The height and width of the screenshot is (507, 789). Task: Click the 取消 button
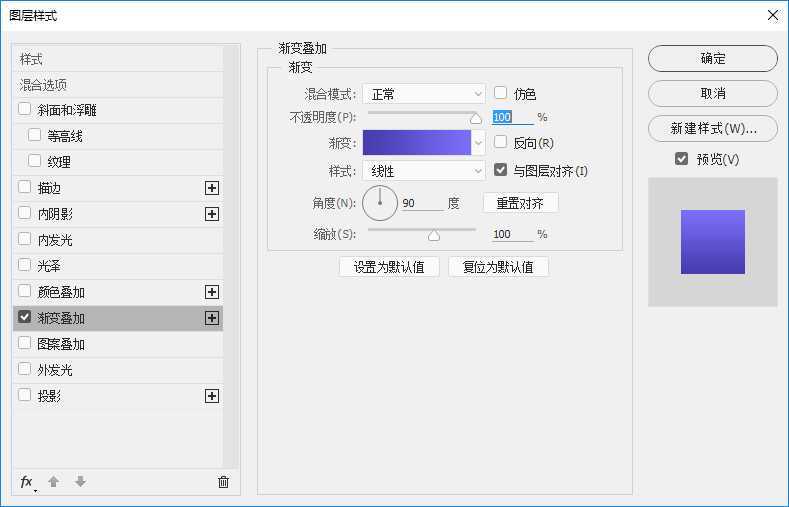[713, 94]
